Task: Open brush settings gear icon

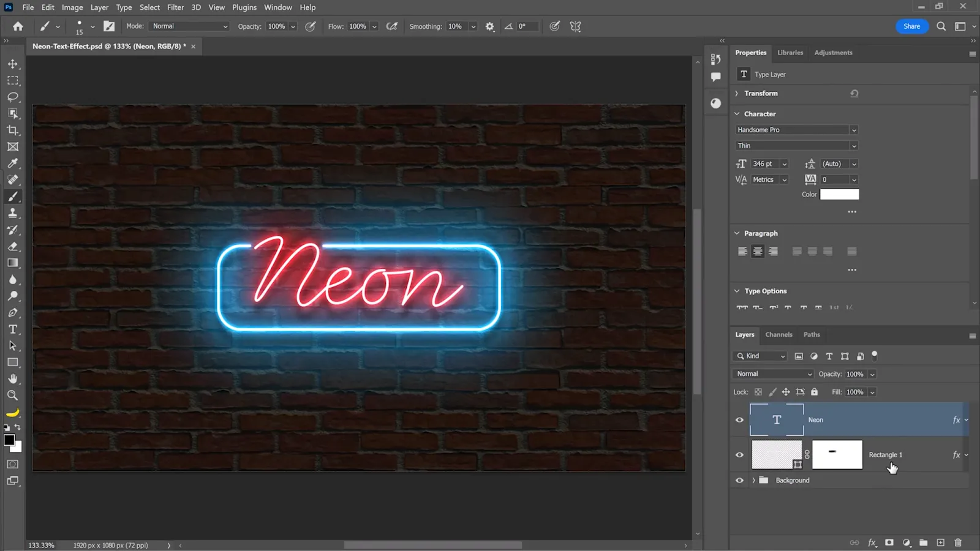Action: tap(489, 26)
